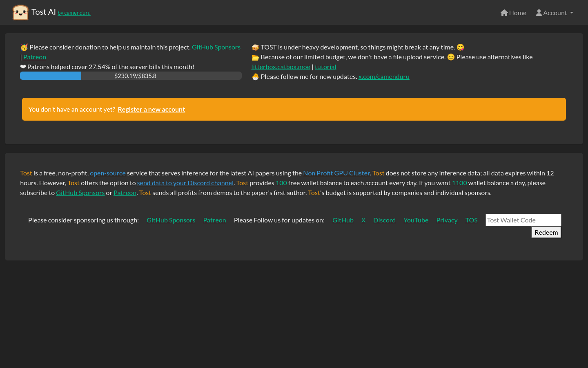Viewport: 588px width, 368px height.
Task: Click the Tost AI toast logo icon
Action: coord(20,13)
